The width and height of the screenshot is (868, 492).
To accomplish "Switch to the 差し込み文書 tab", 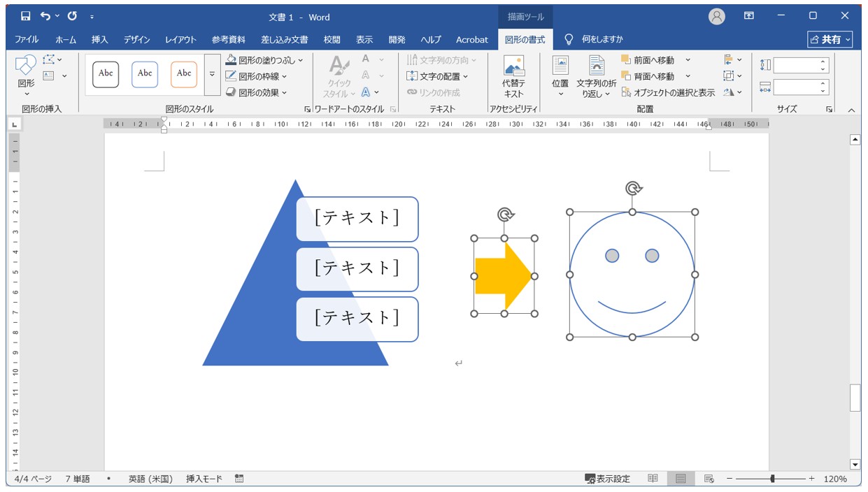I will tap(284, 39).
